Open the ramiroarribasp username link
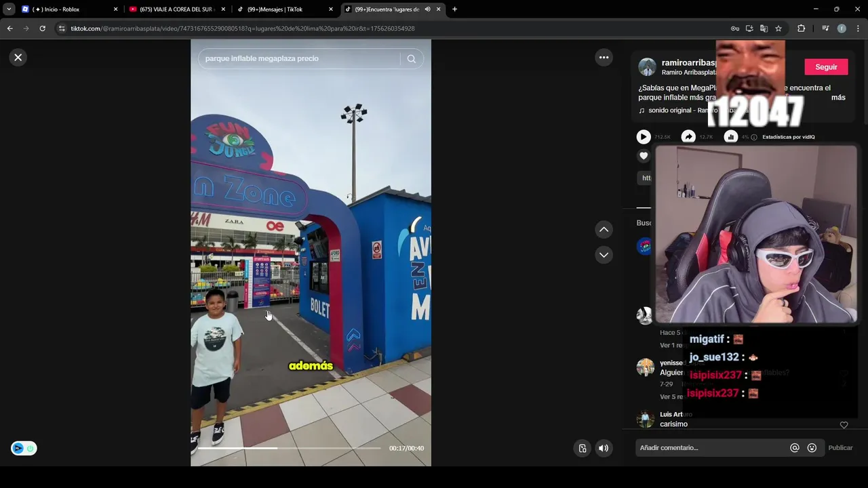 click(x=689, y=62)
